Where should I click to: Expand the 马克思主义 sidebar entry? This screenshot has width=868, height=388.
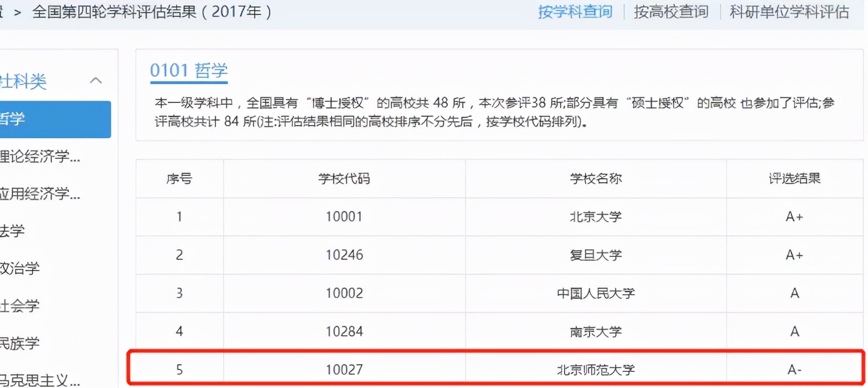[x=38, y=380]
